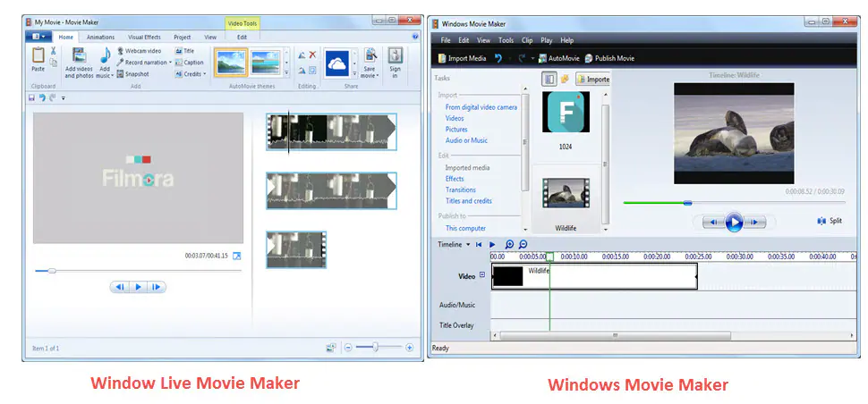
Task: Open the Clip menu
Action: tap(527, 40)
